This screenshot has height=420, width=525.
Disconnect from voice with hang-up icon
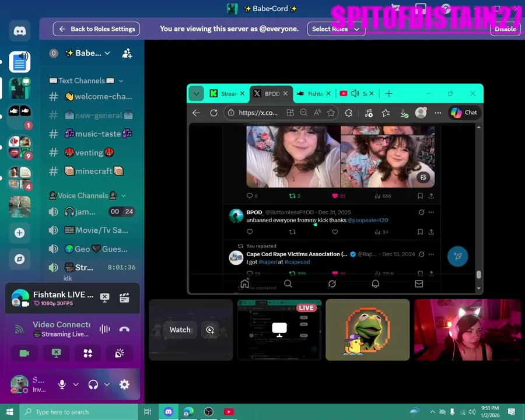124,329
